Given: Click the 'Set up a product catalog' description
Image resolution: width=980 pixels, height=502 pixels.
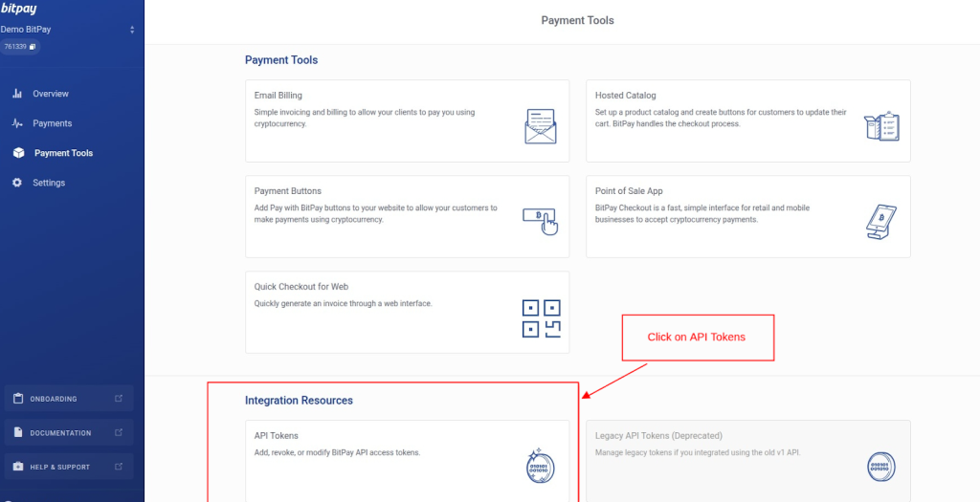Looking at the screenshot, I should 721,118.
